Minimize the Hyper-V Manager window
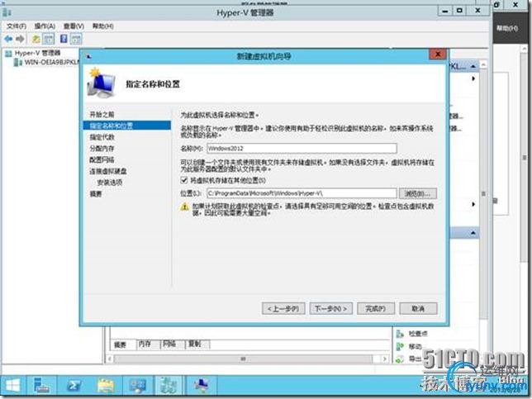Image resolution: width=532 pixels, height=399 pixels. [445, 12]
